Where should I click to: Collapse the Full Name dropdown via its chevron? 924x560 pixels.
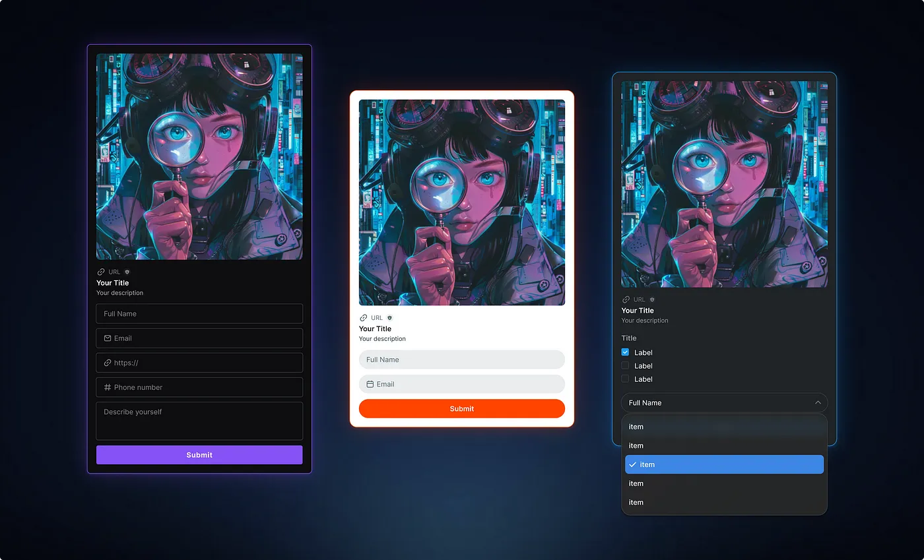[x=818, y=402]
